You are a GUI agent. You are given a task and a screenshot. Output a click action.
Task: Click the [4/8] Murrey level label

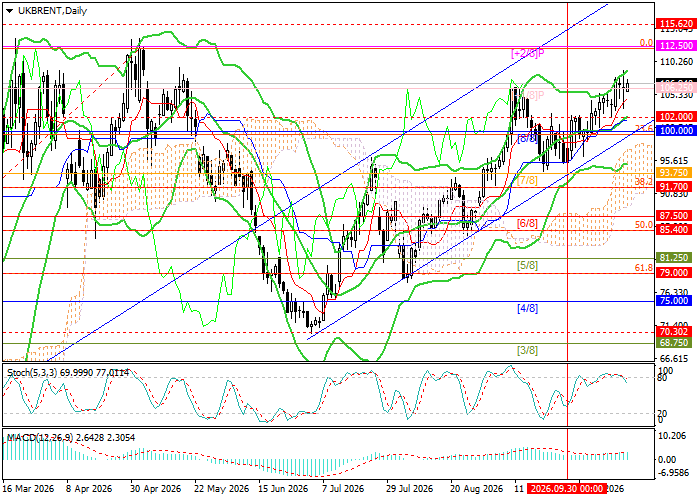click(x=527, y=308)
